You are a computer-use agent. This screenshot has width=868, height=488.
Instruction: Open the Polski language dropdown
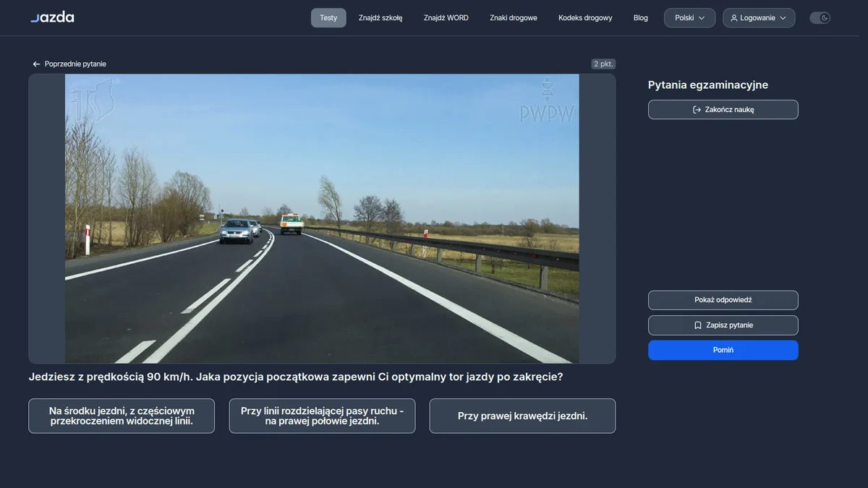pos(689,18)
